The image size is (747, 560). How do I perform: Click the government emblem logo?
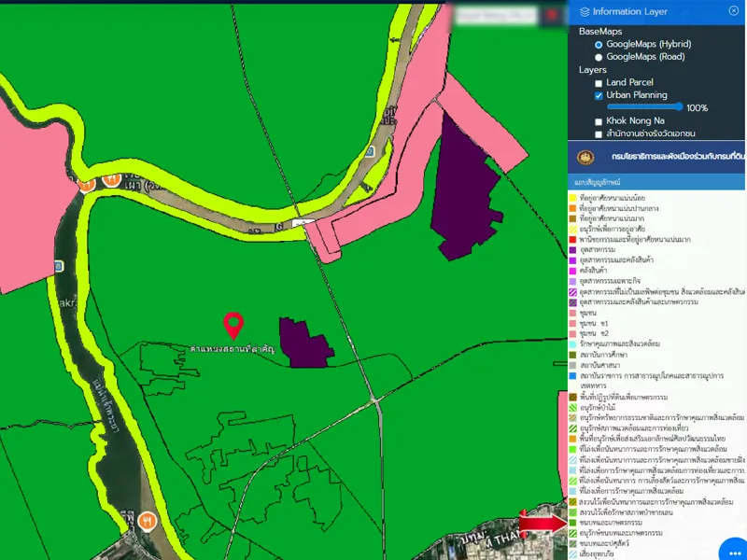click(587, 155)
